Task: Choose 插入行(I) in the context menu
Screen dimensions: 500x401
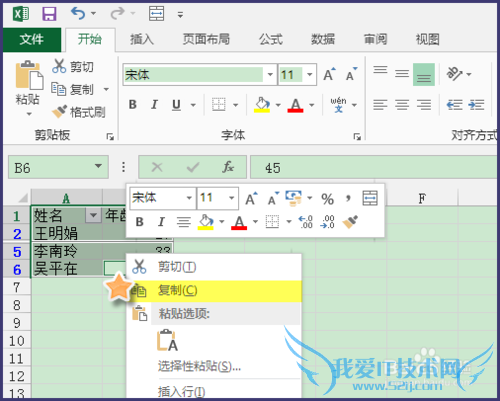Action: 214,391
